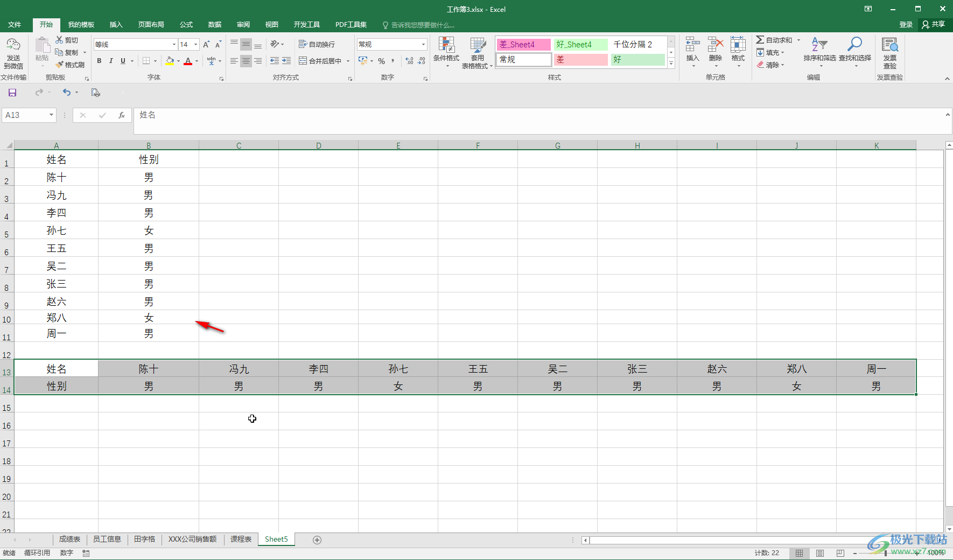Viewport: 953px width, 560px height.
Task: Click the Insert Function fx icon
Action: pyautogui.click(x=122, y=115)
